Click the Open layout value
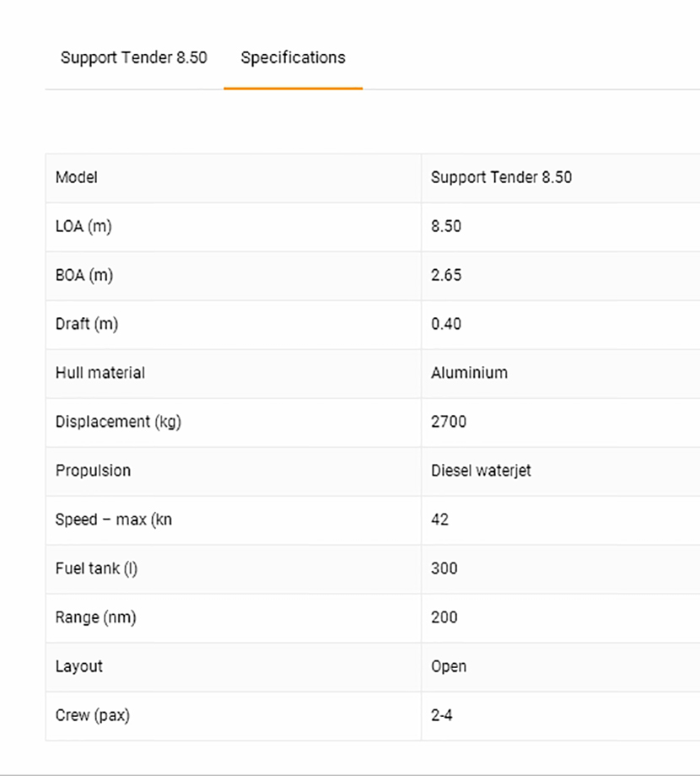The image size is (700, 776). pos(449,667)
